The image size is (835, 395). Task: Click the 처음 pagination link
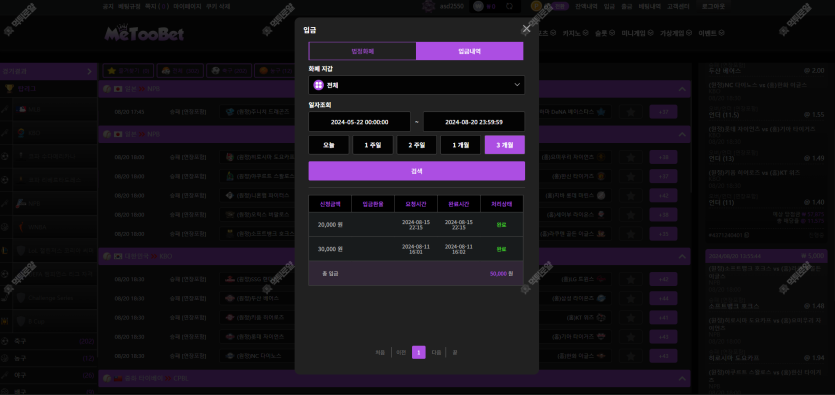pos(380,352)
